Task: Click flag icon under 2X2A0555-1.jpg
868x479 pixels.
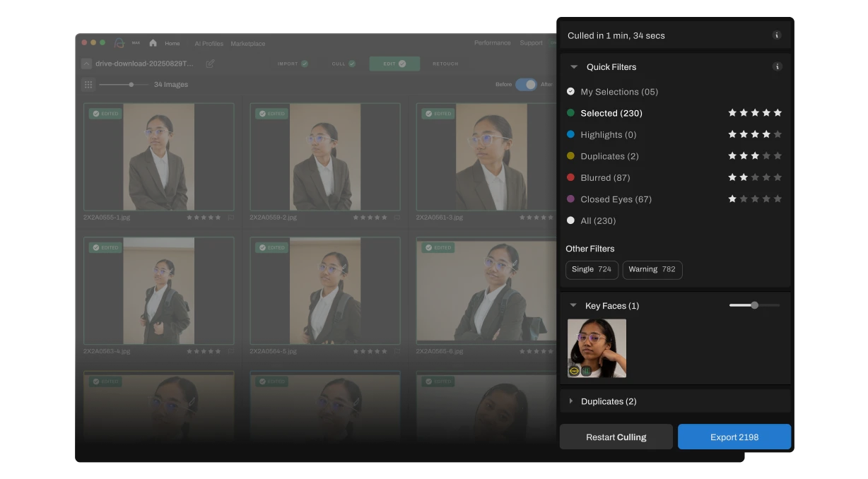Action: [230, 218]
